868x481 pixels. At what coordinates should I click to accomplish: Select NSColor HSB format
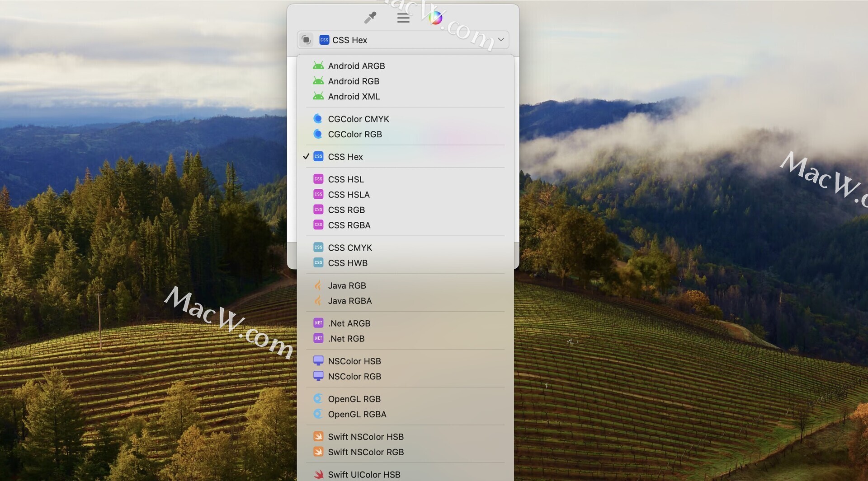click(x=405, y=362)
